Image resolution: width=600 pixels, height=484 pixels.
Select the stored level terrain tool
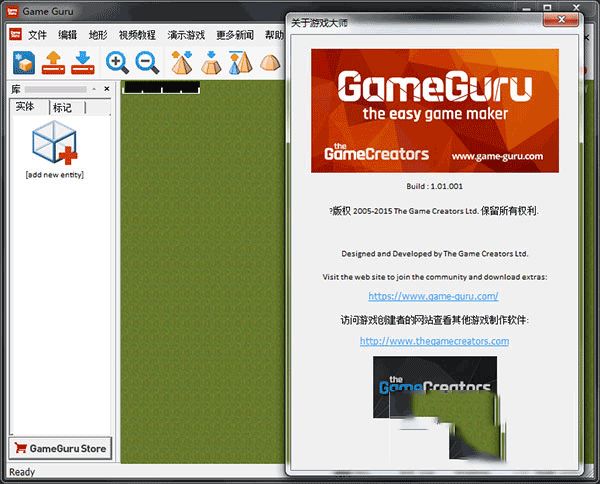point(241,62)
